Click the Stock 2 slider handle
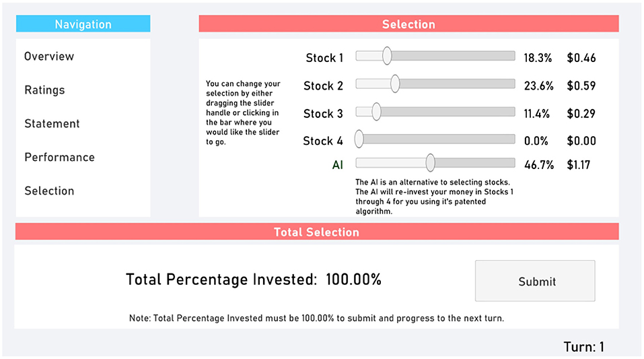The width and height of the screenshot is (644, 359). [x=395, y=84]
